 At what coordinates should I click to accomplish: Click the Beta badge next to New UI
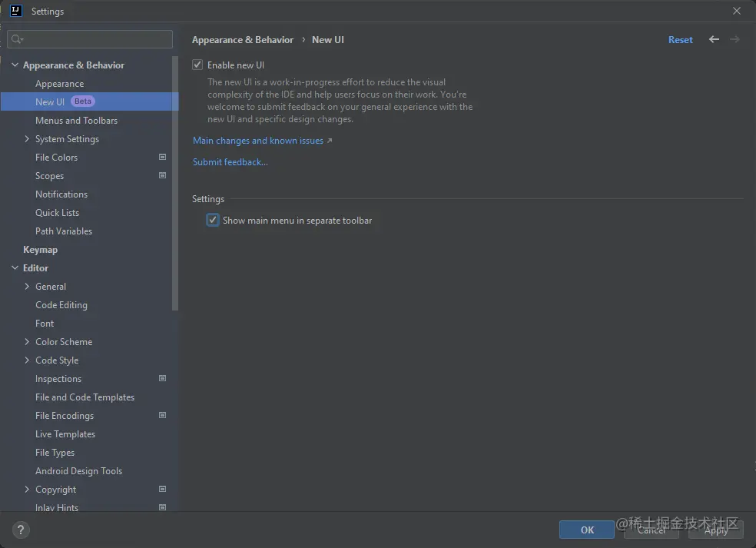pos(82,101)
